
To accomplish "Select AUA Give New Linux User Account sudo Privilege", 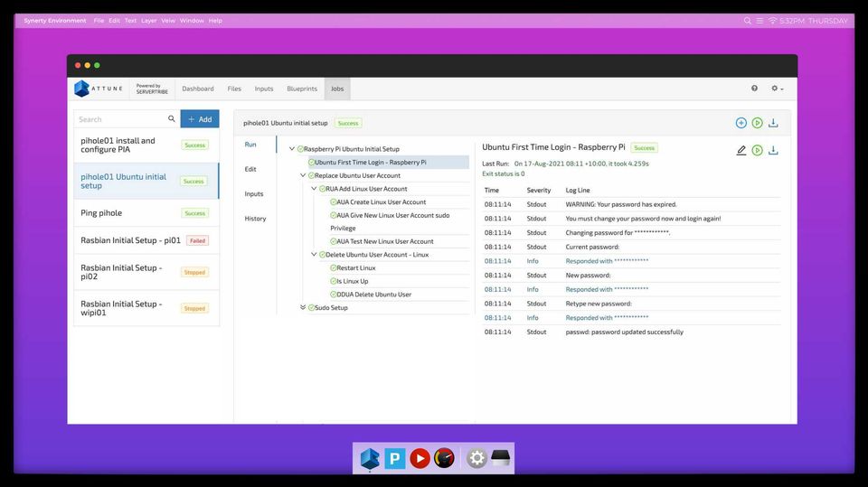I will tap(390, 221).
